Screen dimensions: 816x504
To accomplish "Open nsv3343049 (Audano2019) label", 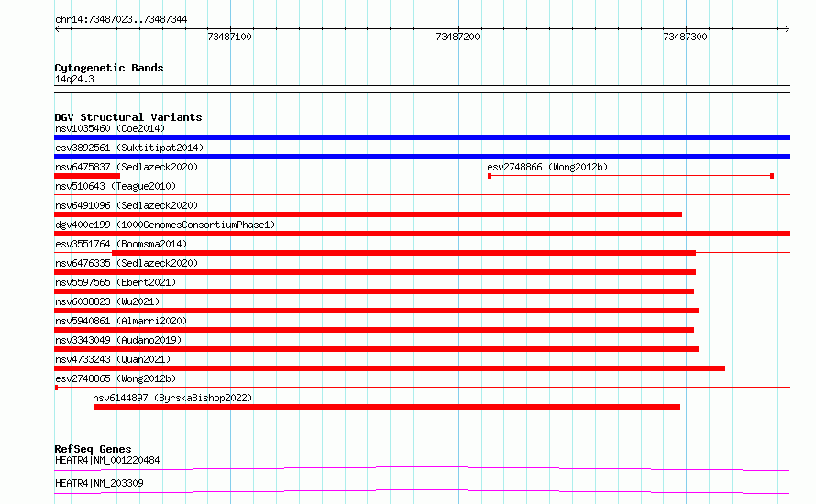I will point(118,340).
